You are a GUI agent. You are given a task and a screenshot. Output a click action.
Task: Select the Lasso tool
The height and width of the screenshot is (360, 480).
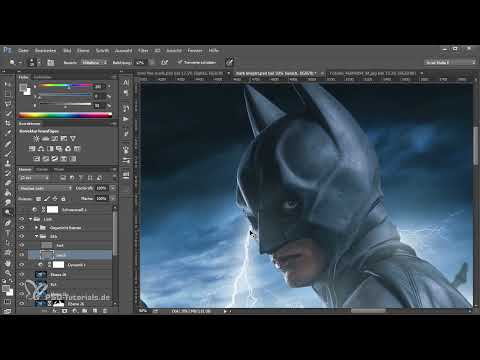click(8, 104)
